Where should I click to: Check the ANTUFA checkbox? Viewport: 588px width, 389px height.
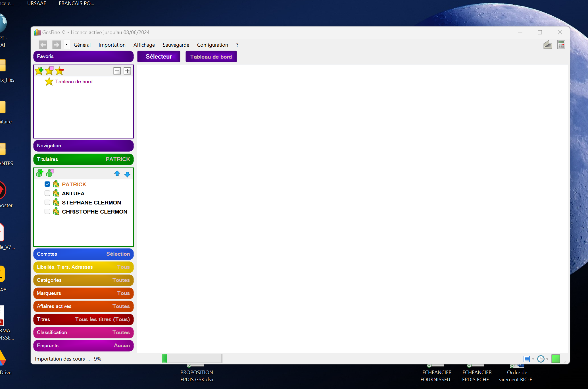coord(47,193)
